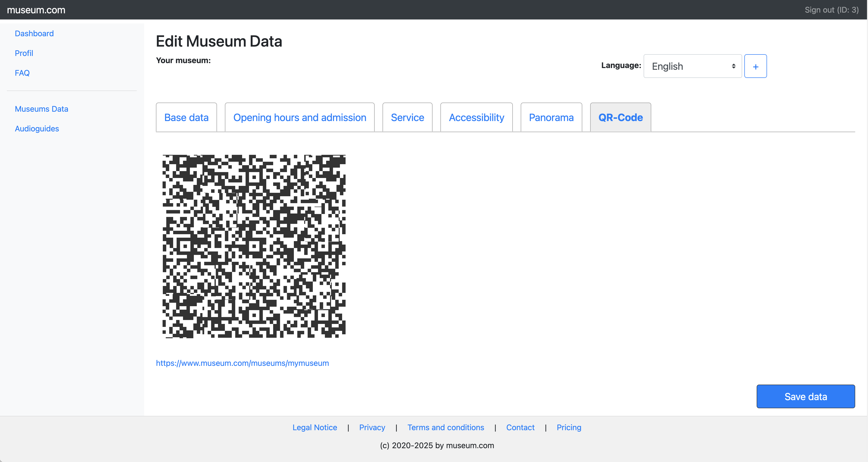Switch to the Base data tab

(186, 117)
